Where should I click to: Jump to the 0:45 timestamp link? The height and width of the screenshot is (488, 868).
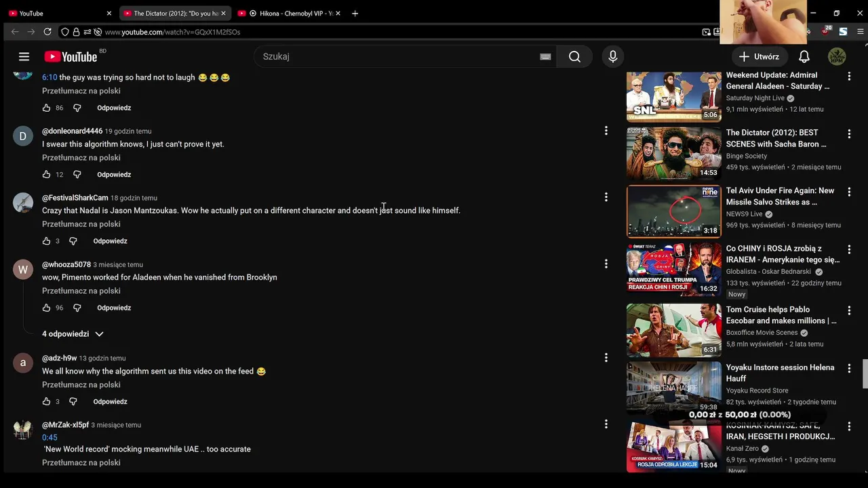point(50,438)
